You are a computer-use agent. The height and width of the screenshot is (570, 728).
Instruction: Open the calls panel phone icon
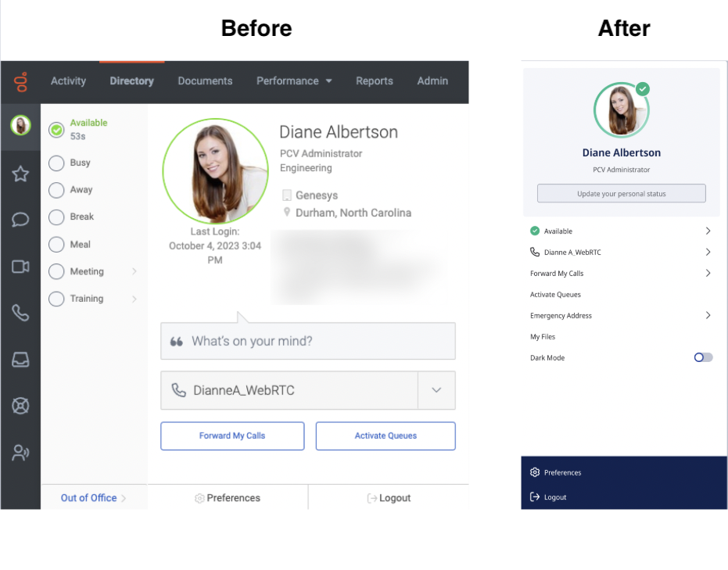click(20, 313)
